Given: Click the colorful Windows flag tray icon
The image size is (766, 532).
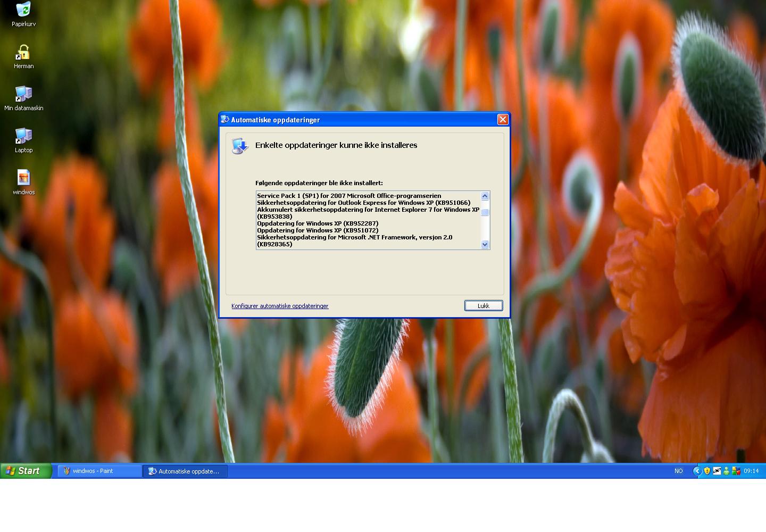Looking at the screenshot, I should coord(736,471).
